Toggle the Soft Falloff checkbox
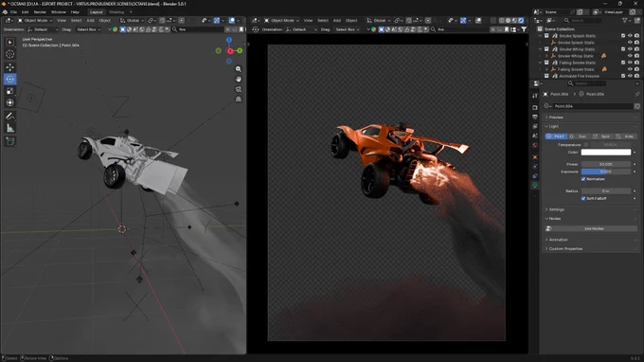This screenshot has width=644, height=362. pyautogui.click(x=583, y=198)
